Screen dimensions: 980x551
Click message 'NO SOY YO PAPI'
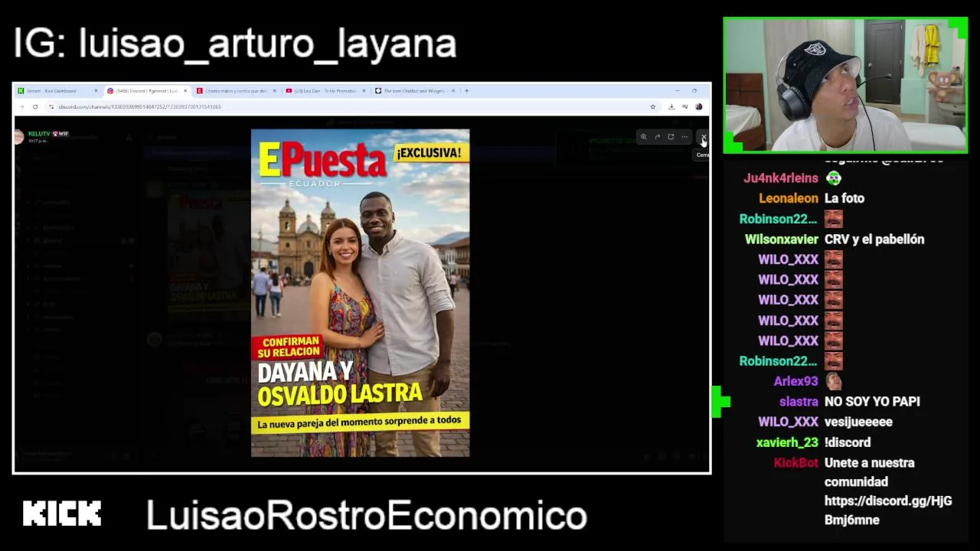click(x=872, y=402)
